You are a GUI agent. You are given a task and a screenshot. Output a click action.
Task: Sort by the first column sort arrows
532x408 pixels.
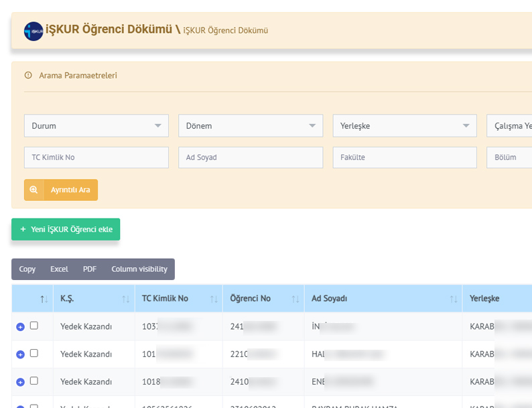(44, 299)
